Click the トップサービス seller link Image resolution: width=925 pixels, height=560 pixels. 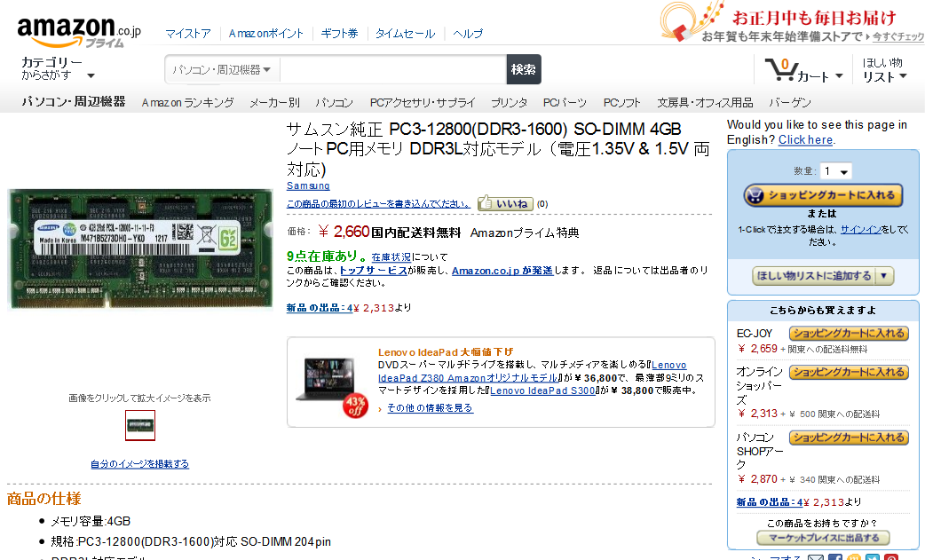374,271
